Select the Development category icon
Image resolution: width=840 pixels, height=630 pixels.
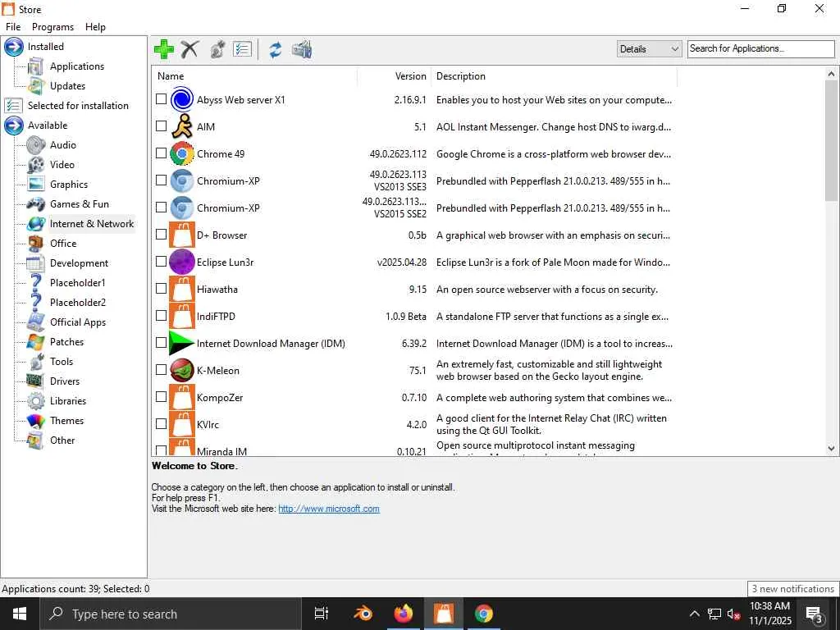tap(36, 263)
